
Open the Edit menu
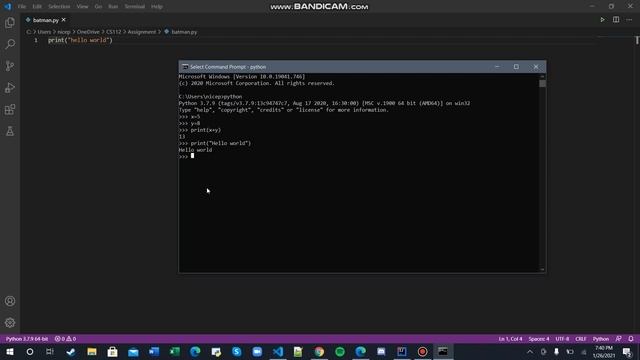(37, 7)
